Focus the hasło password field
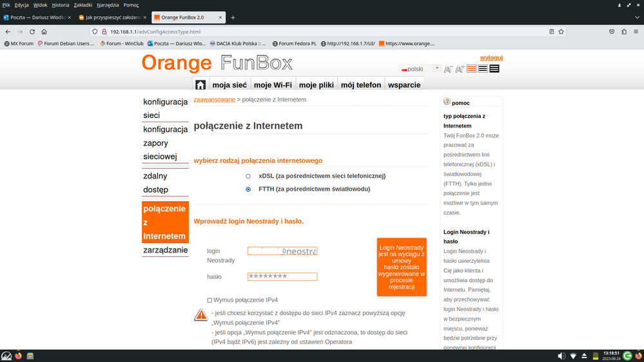644x362 pixels. [282, 276]
